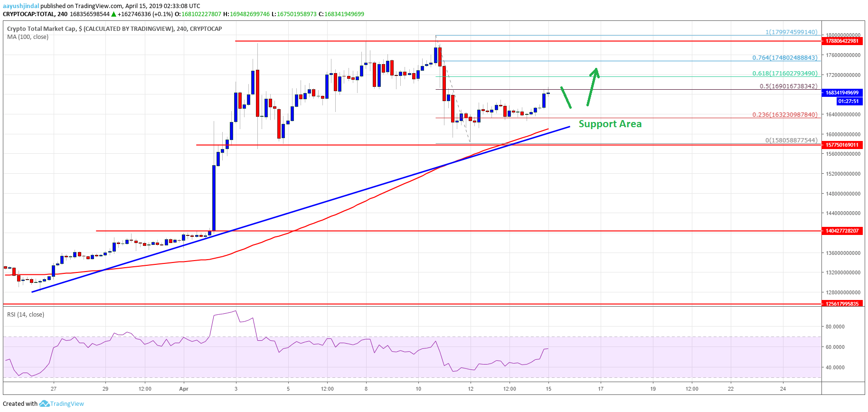
Task: Click the high value H:169482699746
Action: 246,14
